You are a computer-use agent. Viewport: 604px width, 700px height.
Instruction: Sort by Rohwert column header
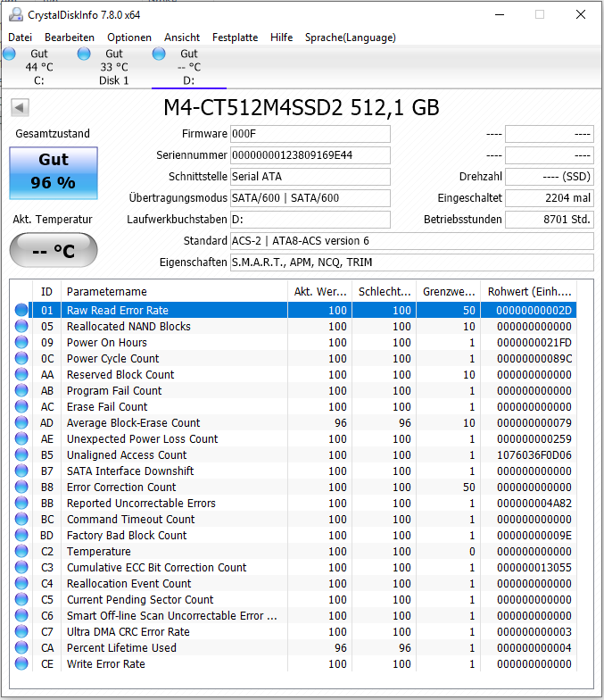coord(528,291)
